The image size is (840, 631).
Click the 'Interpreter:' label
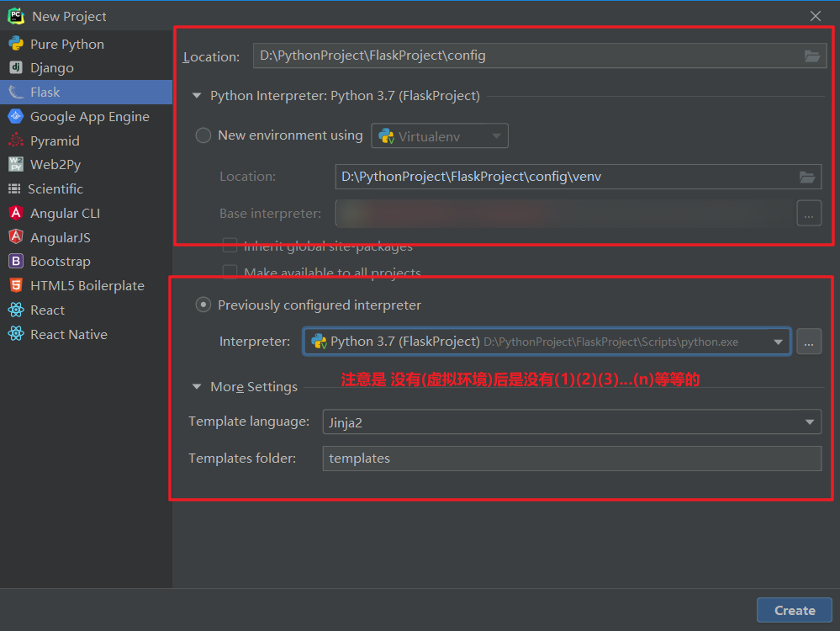(x=255, y=342)
